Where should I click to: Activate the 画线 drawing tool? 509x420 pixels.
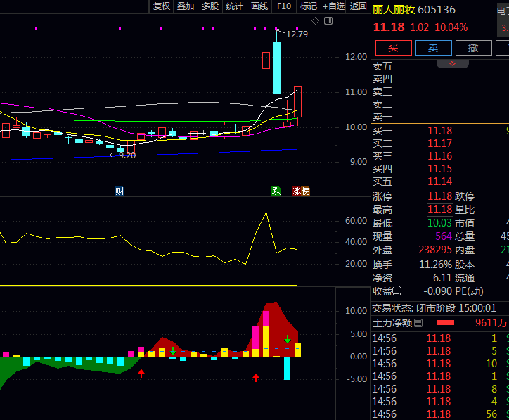[x=259, y=6]
